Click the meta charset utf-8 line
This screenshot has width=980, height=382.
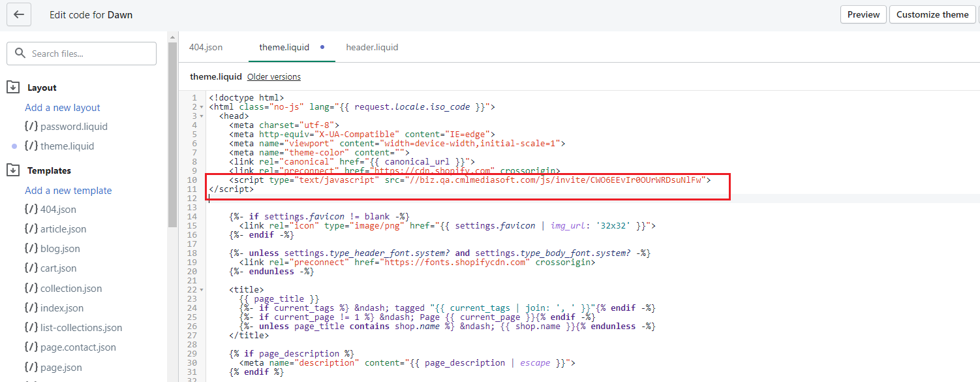pyautogui.click(x=284, y=125)
